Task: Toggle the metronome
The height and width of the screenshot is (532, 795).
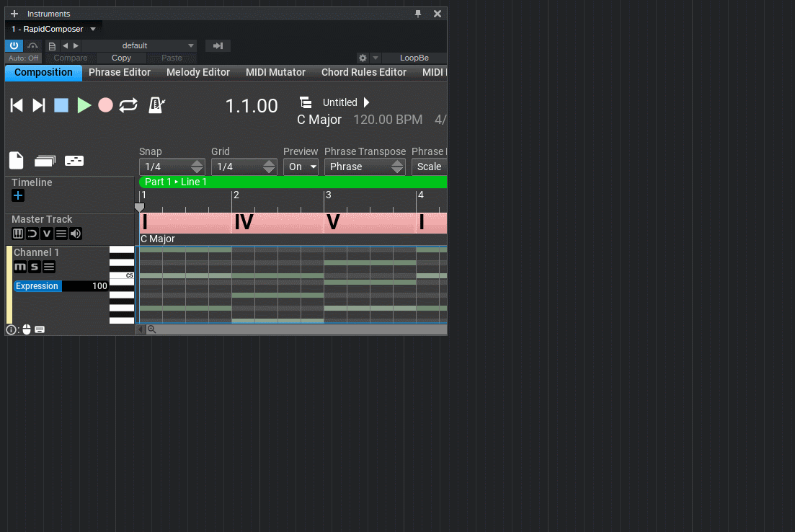Action: [x=156, y=105]
